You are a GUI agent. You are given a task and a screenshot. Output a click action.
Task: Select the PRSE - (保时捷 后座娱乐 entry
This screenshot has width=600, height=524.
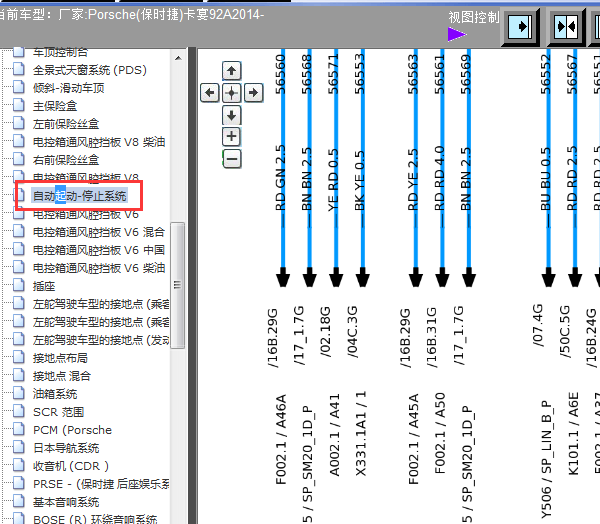101,484
